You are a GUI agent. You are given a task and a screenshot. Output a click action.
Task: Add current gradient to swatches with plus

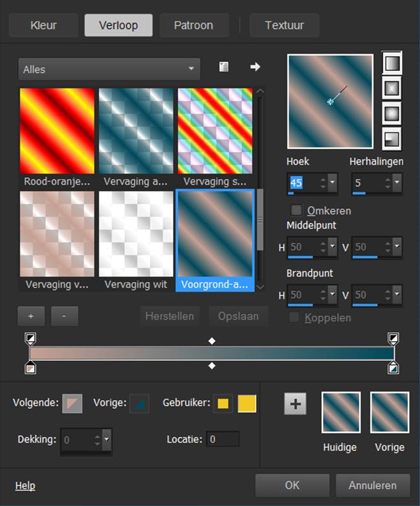[x=296, y=404]
